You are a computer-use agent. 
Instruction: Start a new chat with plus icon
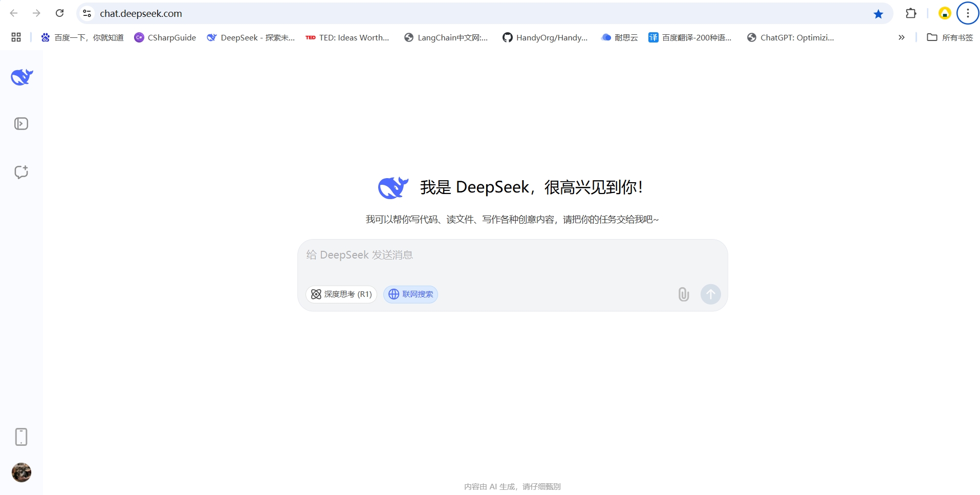point(21,172)
